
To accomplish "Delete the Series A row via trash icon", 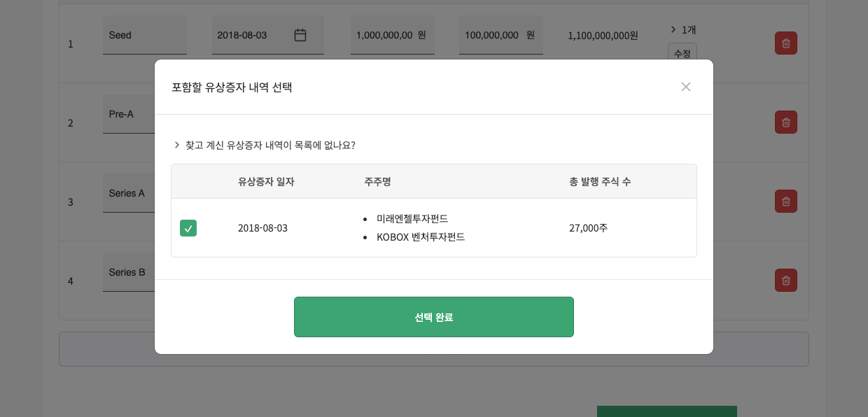I will point(785,201).
